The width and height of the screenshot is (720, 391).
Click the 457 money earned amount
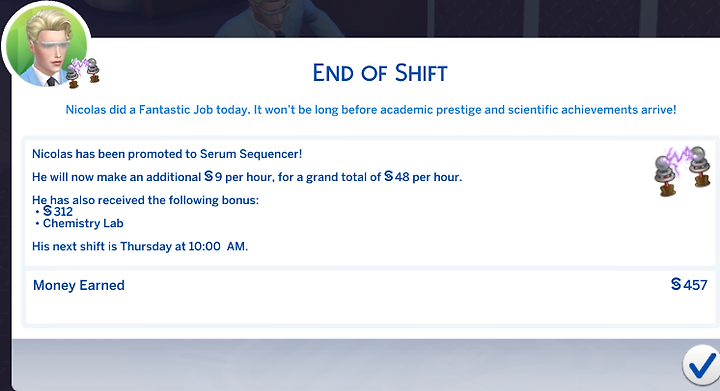point(695,285)
